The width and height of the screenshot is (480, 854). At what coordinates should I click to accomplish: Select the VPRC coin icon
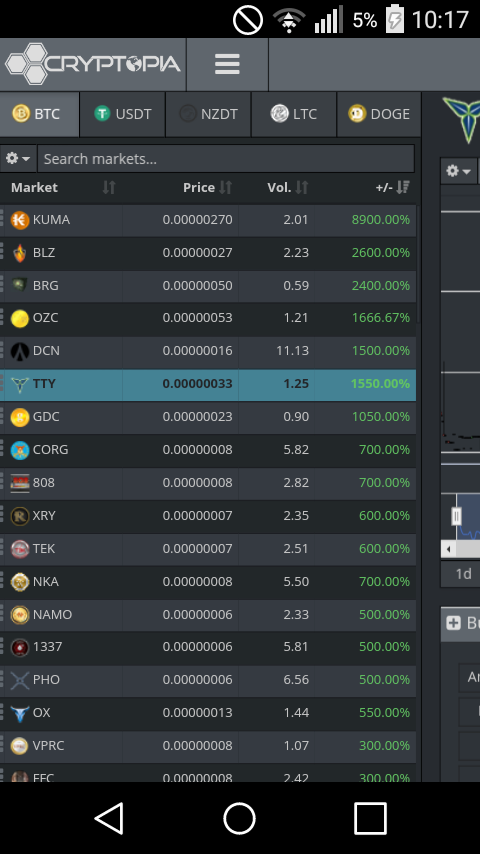[x=20, y=746]
